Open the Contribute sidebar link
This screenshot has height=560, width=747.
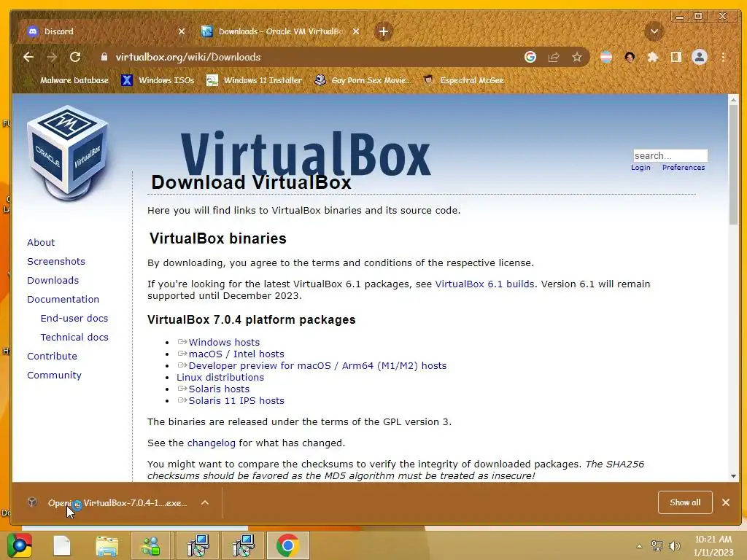(x=52, y=356)
